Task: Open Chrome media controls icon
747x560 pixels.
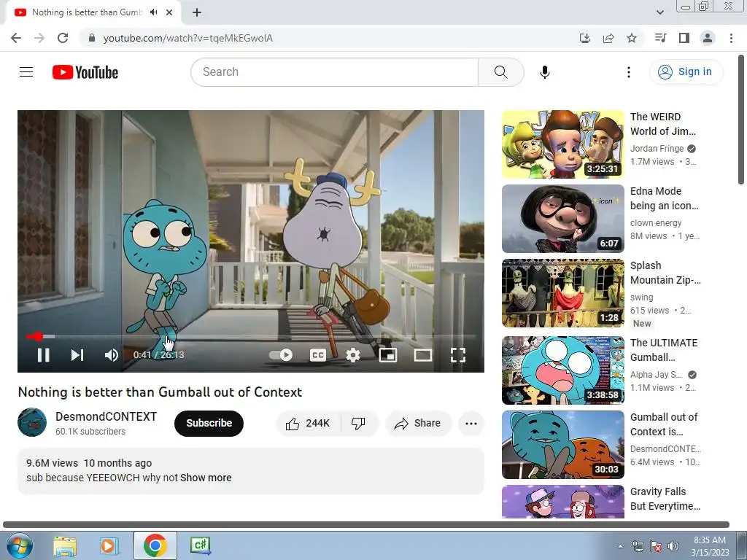Action: 661,38
